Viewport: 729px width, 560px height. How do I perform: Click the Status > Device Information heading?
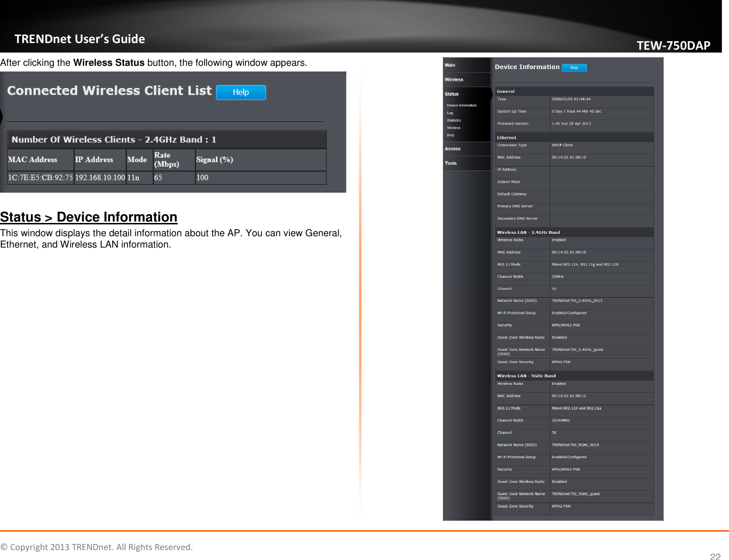[x=89, y=217]
